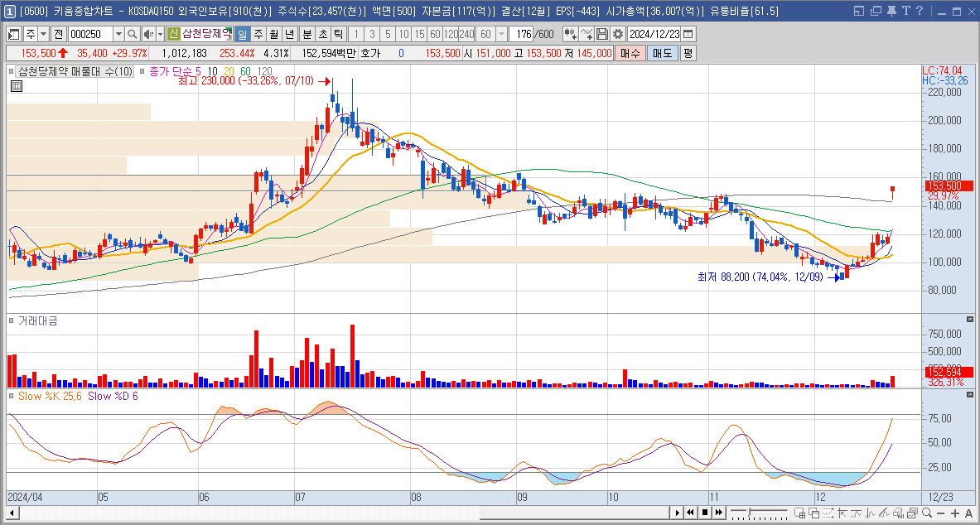Select weekly 주 period toggle

[x=258, y=34]
